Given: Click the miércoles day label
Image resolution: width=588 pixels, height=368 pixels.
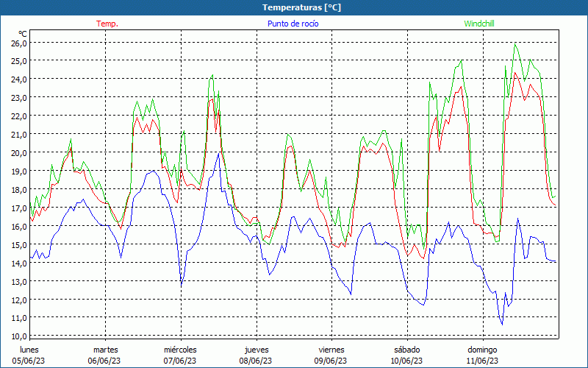Looking at the screenshot, I should pos(180,350).
